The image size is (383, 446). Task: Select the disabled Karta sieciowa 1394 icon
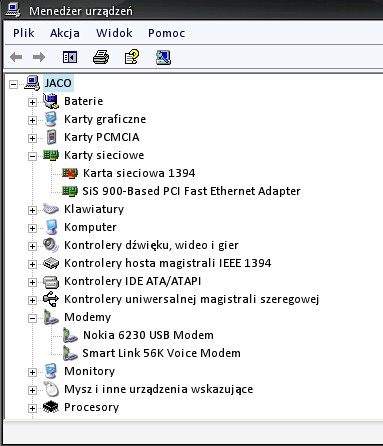[x=70, y=173]
